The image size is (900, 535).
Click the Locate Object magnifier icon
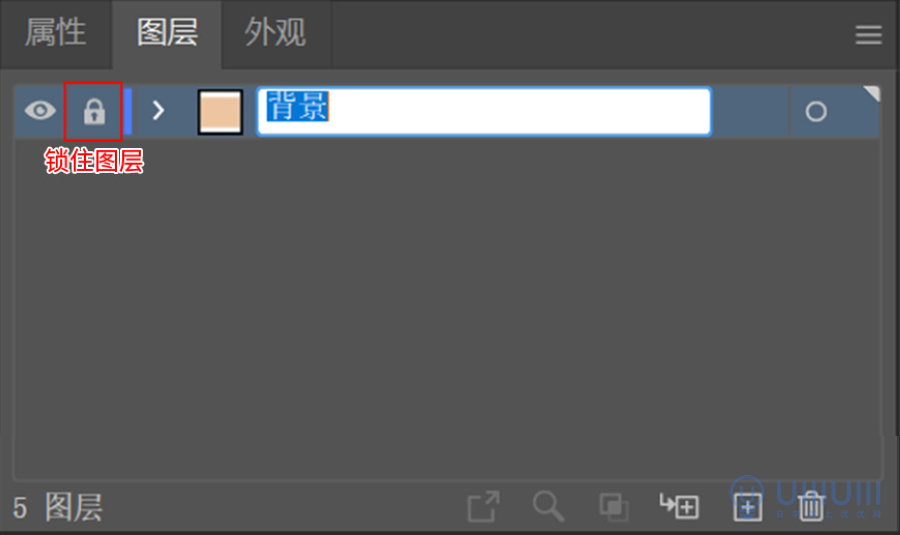click(x=548, y=506)
